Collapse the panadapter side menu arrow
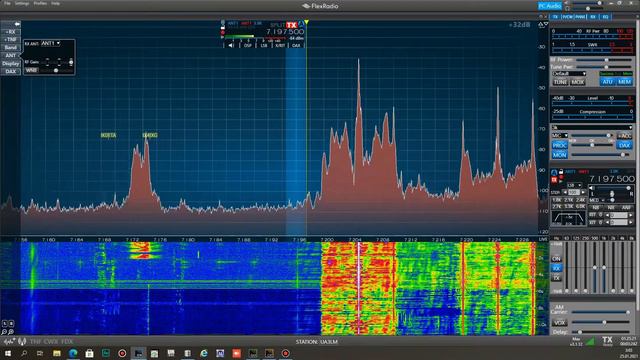640x360 pixels. (x=16, y=24)
